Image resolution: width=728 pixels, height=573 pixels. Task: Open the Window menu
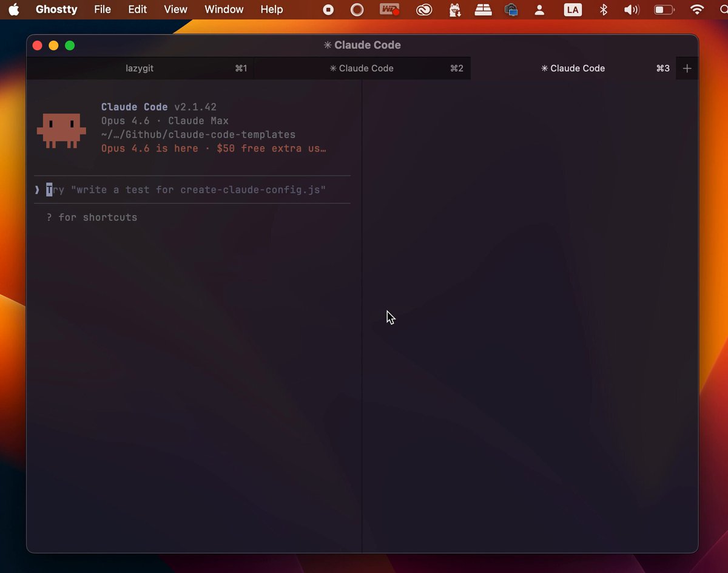point(224,9)
